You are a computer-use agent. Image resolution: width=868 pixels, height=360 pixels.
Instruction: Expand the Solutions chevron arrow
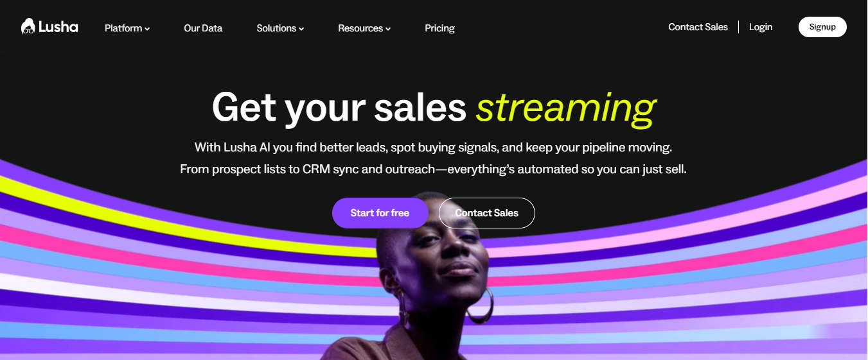[301, 29]
